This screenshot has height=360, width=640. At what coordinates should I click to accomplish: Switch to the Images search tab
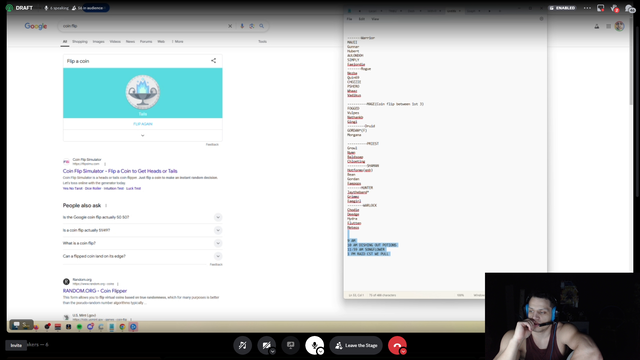click(98, 42)
